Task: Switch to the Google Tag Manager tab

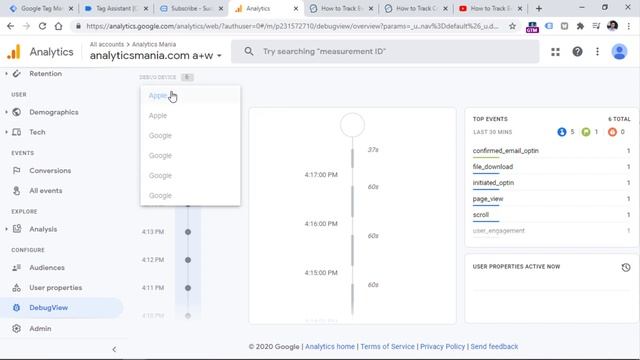Action: pyautogui.click(x=41, y=8)
